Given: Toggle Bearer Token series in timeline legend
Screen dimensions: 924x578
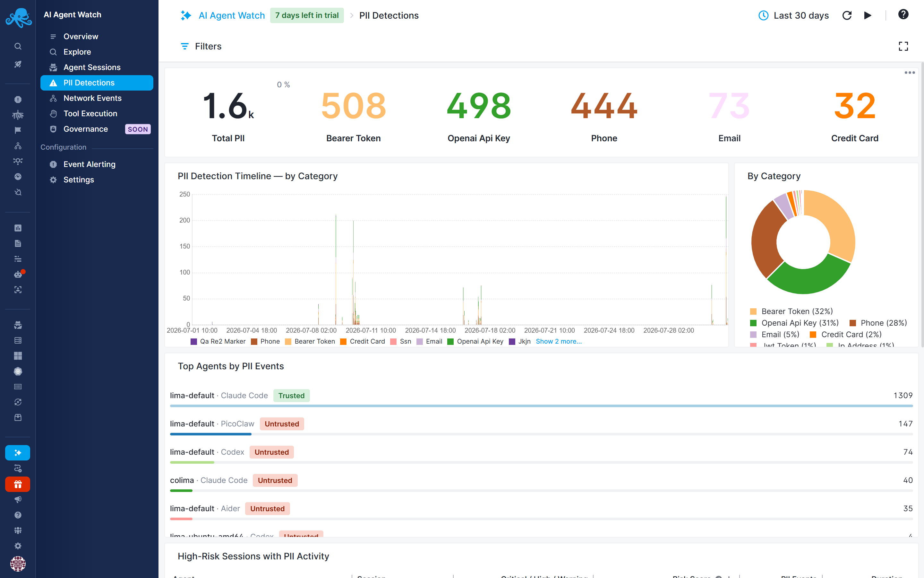Looking at the screenshot, I should tap(310, 341).
